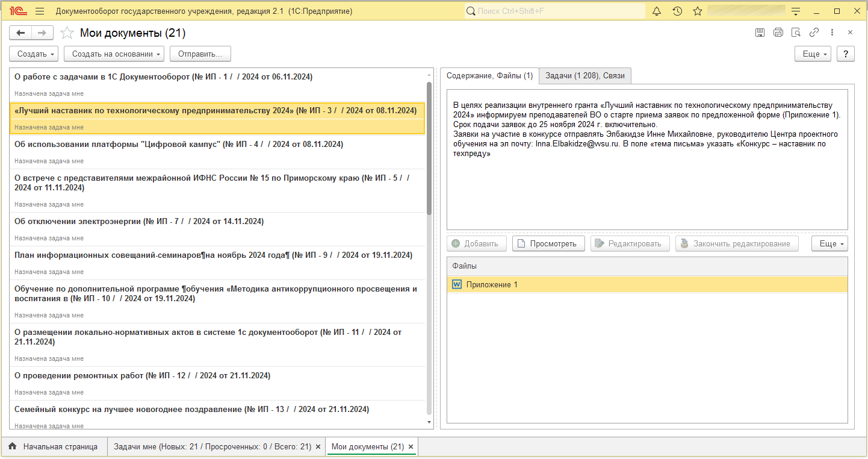The height and width of the screenshot is (459, 868).
Task: Add Мои документы to favorites via star
Action: coord(67,33)
